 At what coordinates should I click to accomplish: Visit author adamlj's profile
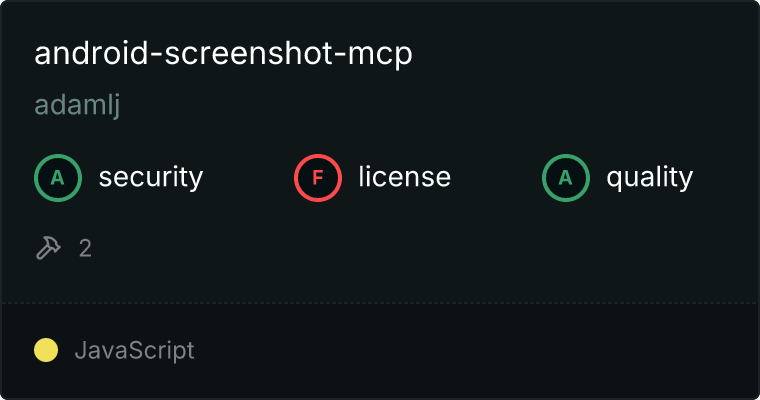tap(77, 105)
